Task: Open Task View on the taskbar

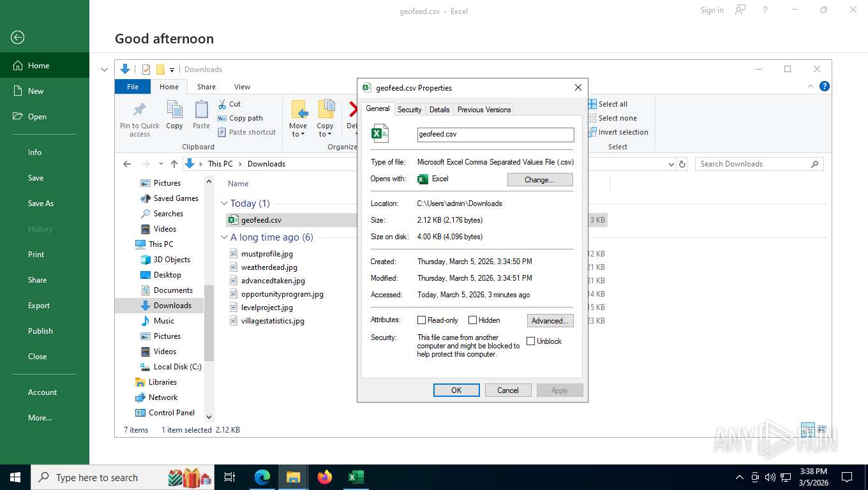Action: coord(230,477)
